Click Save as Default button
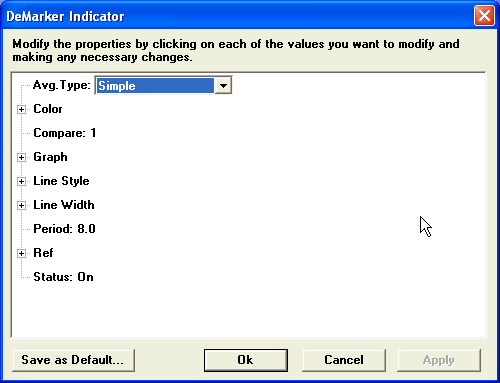The height and width of the screenshot is (383, 500). (x=73, y=360)
